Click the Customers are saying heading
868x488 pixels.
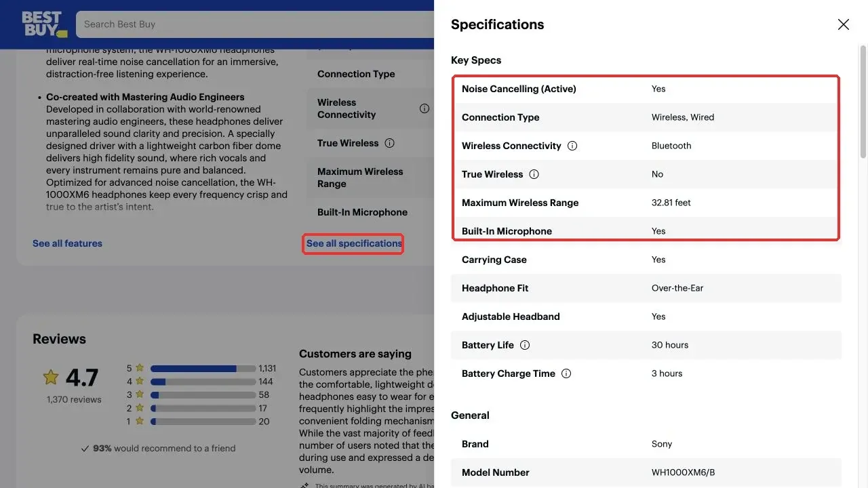tap(355, 354)
